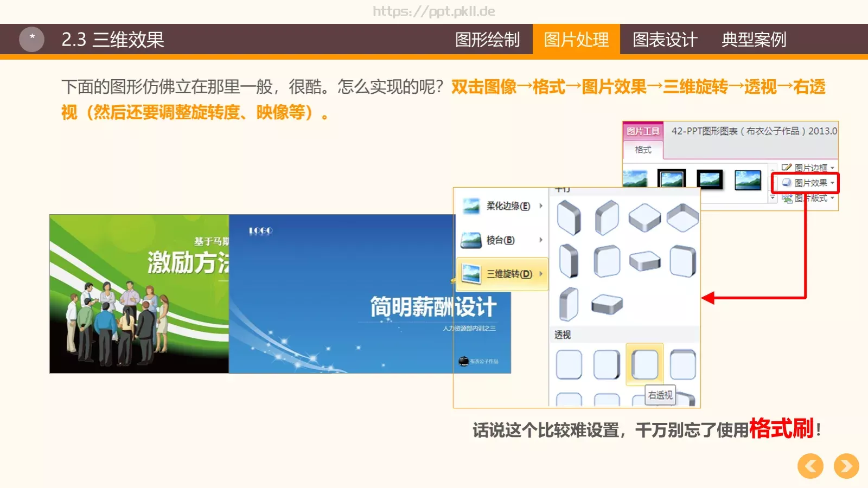This screenshot has height=488, width=868.
Task: Select fourth preset in second parallel row
Action: pyautogui.click(x=682, y=261)
